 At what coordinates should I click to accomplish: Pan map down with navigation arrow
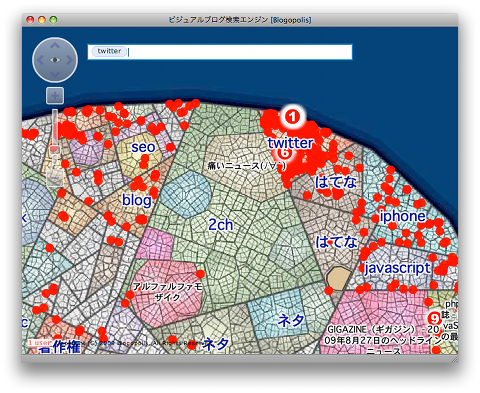pyautogui.click(x=55, y=74)
